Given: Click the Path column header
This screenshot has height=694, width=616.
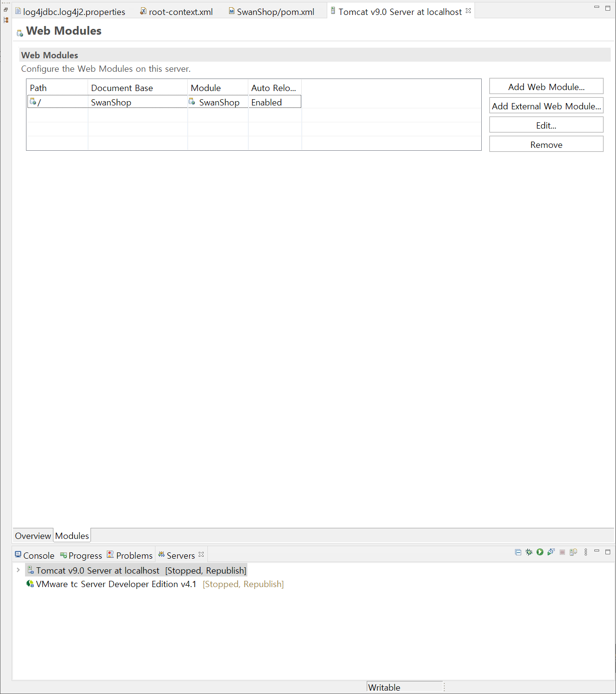Looking at the screenshot, I should click(x=57, y=88).
